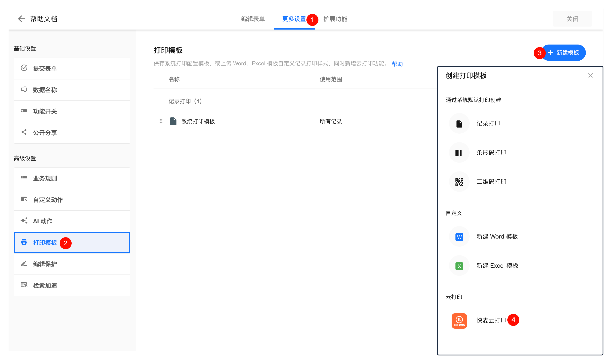612x364 pixels.
Task: Open the 系统打印模板 row
Action: tap(198, 121)
